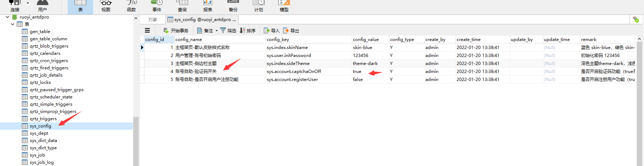Click the config_key column header

point(309,39)
